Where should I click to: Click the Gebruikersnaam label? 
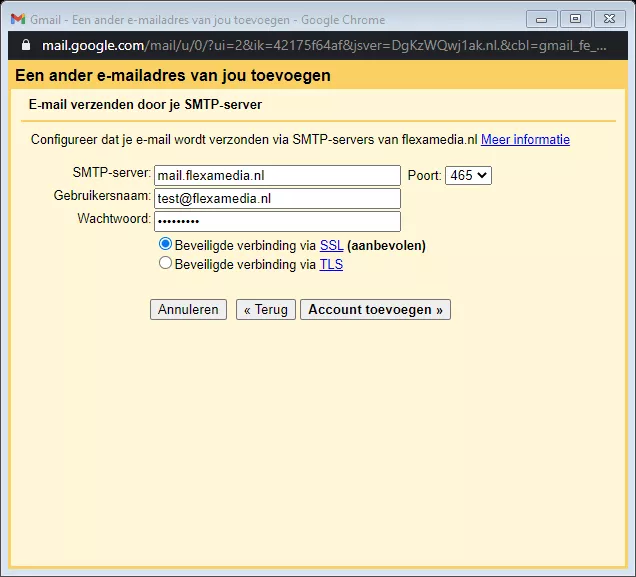(102, 196)
